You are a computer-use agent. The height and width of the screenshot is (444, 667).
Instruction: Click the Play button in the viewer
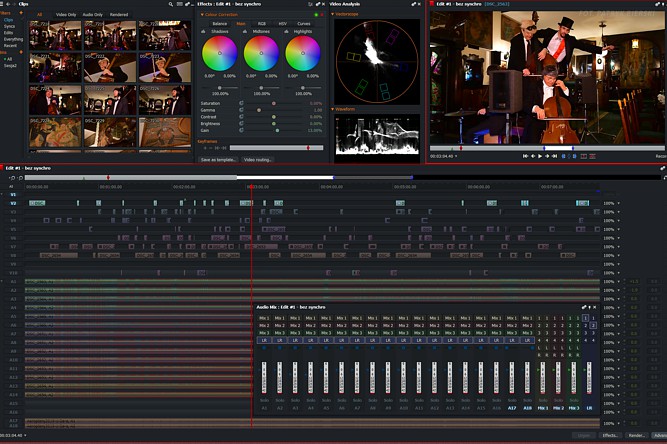(x=541, y=156)
